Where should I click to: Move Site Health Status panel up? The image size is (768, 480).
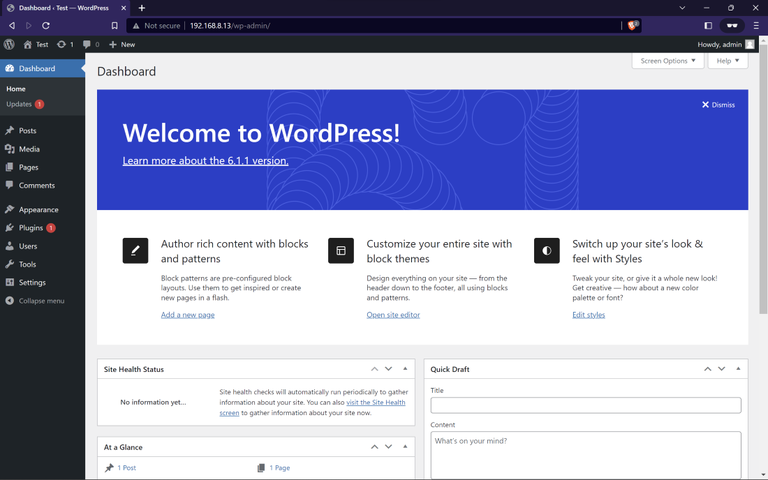click(374, 369)
